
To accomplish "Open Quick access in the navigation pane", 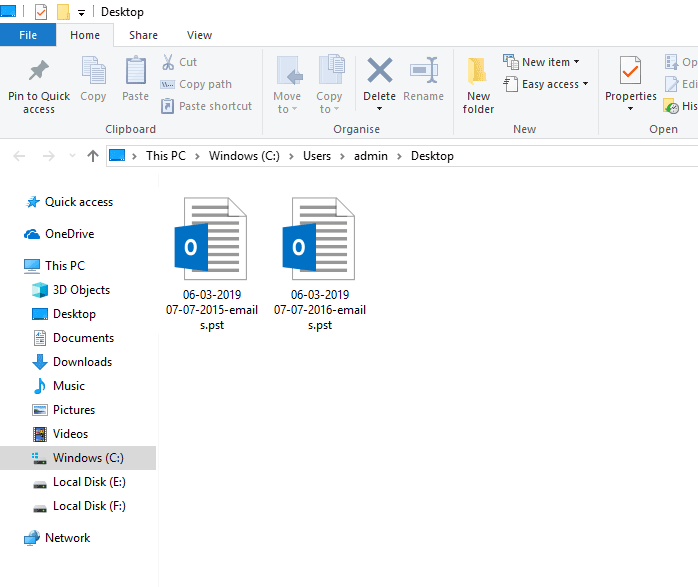I will coord(79,202).
